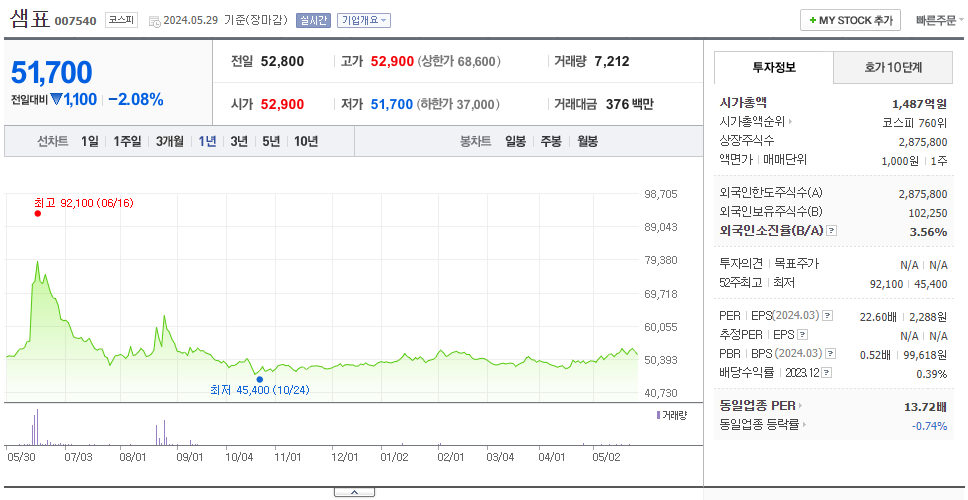
Task: Open the 기업개요 dropdown
Action: [x=364, y=20]
